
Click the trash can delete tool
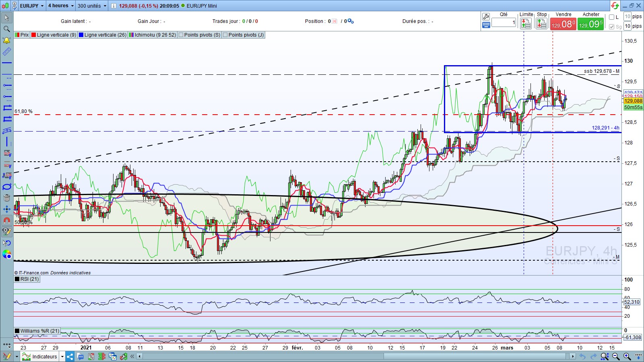pos(7,197)
